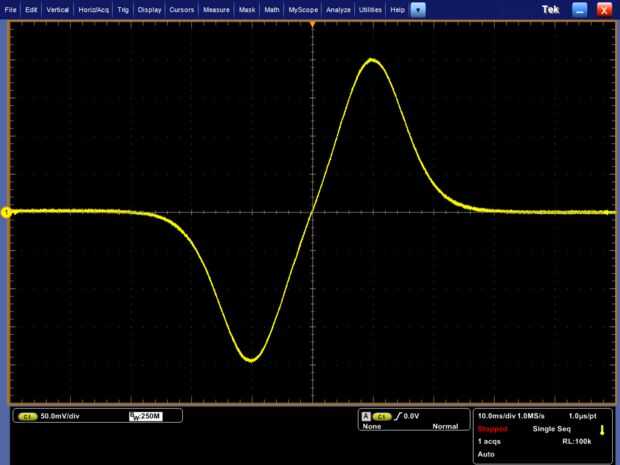
Task: Open the MyScope menu
Action: 303,9
